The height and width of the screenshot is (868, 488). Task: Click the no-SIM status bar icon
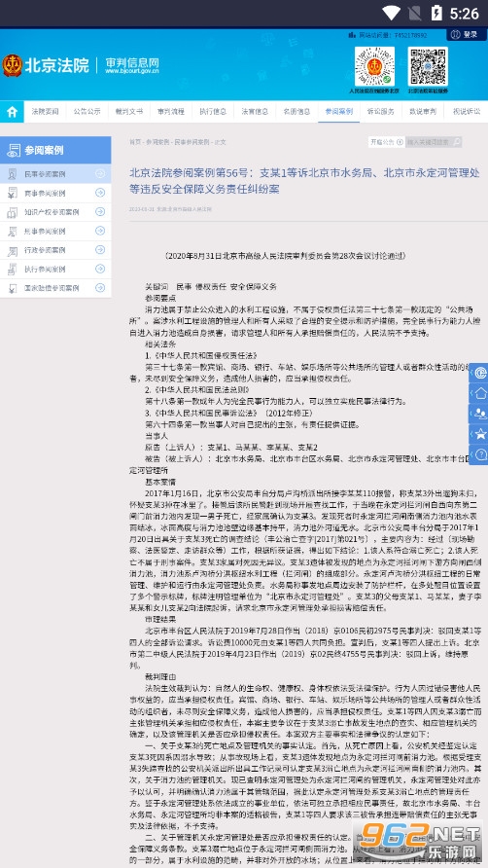(x=414, y=13)
